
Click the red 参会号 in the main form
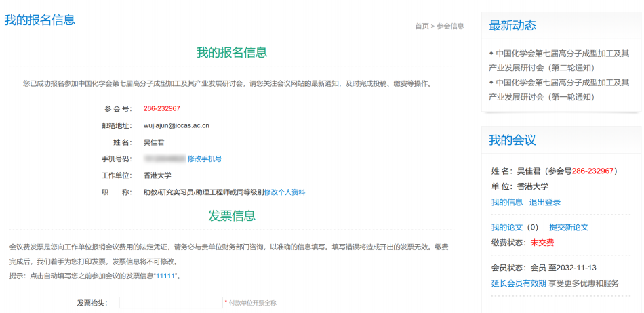(161, 108)
